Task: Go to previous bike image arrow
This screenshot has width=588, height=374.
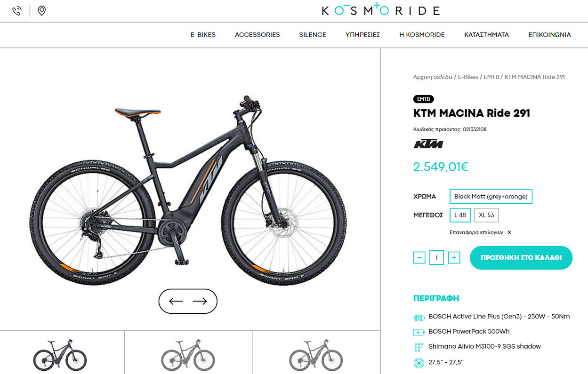Action: (x=176, y=301)
